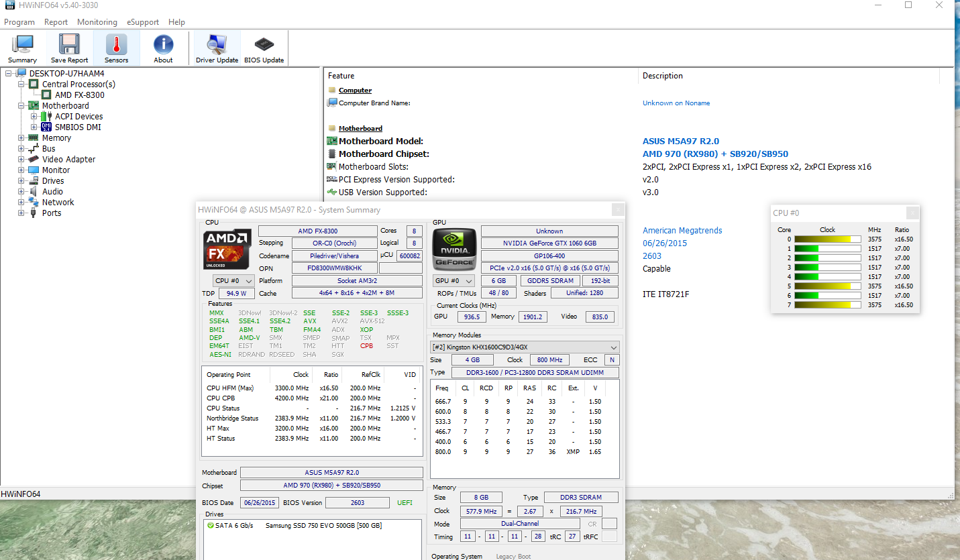Click Unknown on Noname description
This screenshot has width=960, height=560.
pos(676,103)
